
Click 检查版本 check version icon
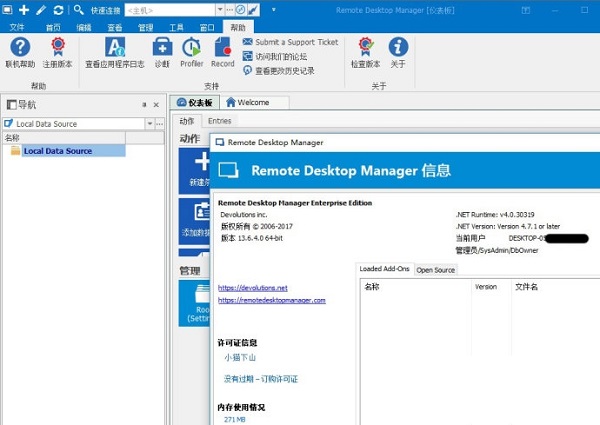pyautogui.click(x=365, y=53)
